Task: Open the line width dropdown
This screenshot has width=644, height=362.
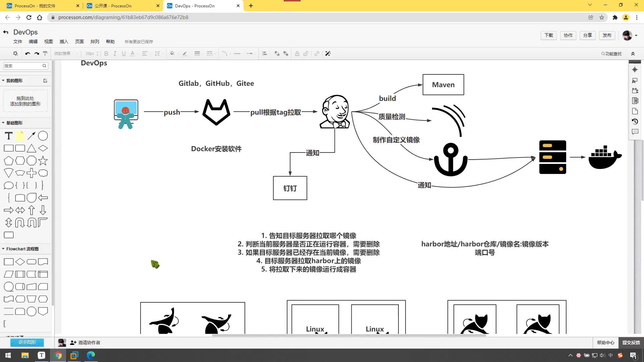Action: click(197, 54)
